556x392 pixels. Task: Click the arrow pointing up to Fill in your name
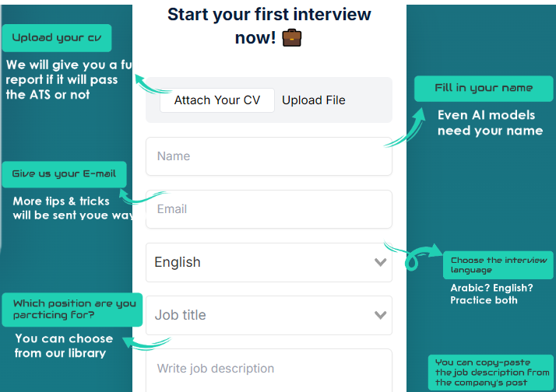pyautogui.click(x=406, y=129)
